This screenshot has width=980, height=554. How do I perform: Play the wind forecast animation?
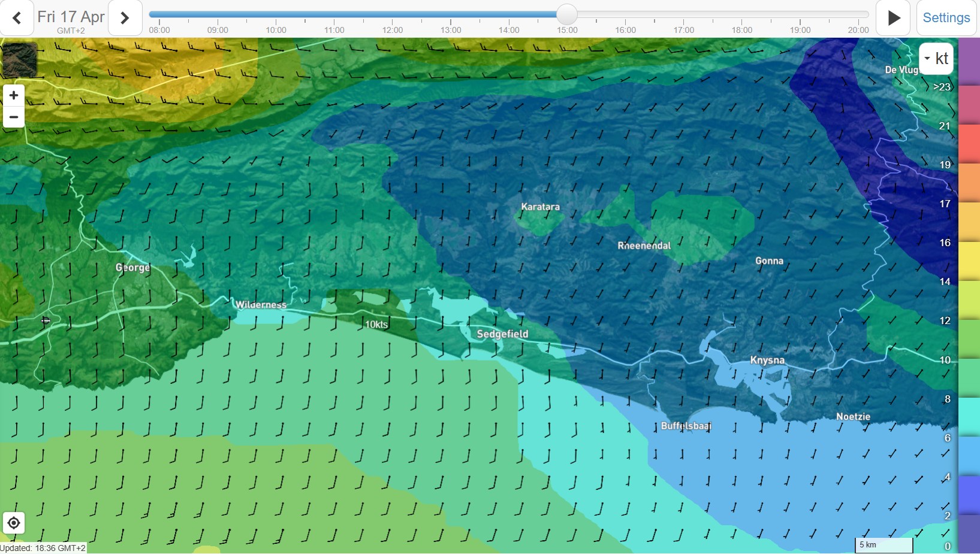pos(893,18)
